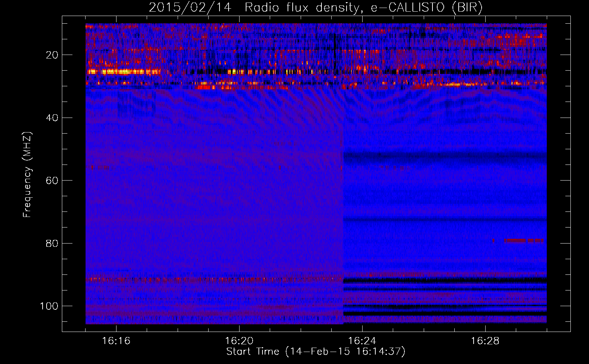The height and width of the screenshot is (364, 589).
Task: Click the "Frequency (MHZ)" axis label
Action: pyautogui.click(x=27, y=175)
